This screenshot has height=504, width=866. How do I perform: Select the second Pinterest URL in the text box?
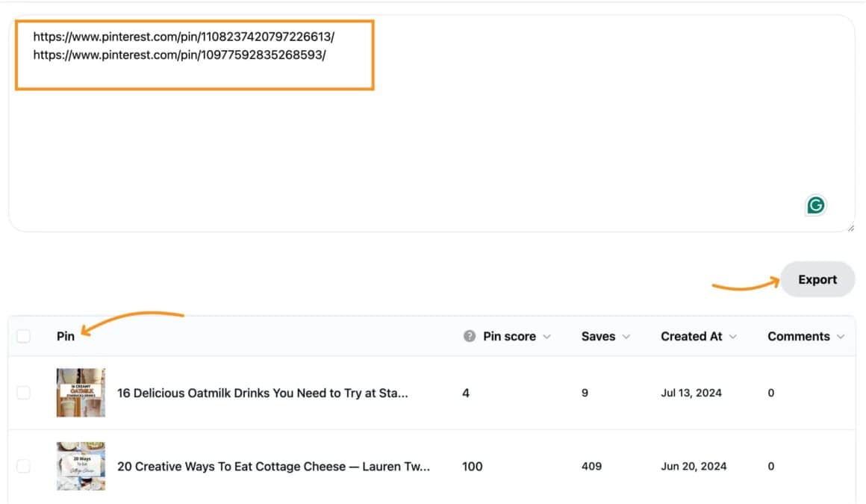(179, 54)
